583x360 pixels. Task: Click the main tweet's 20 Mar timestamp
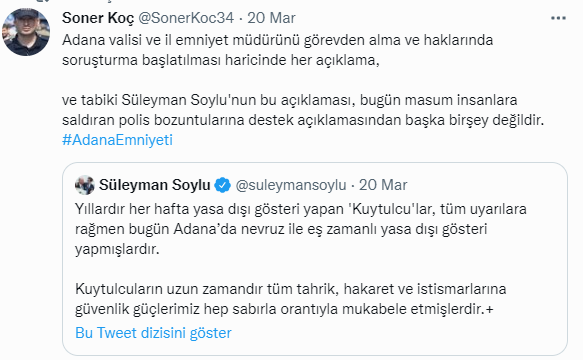[x=271, y=18]
